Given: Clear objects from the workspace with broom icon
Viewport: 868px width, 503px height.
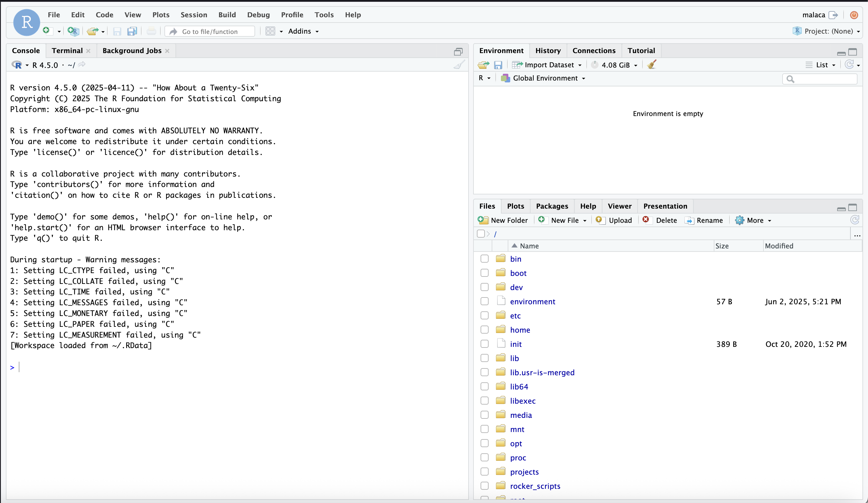Looking at the screenshot, I should [x=651, y=65].
